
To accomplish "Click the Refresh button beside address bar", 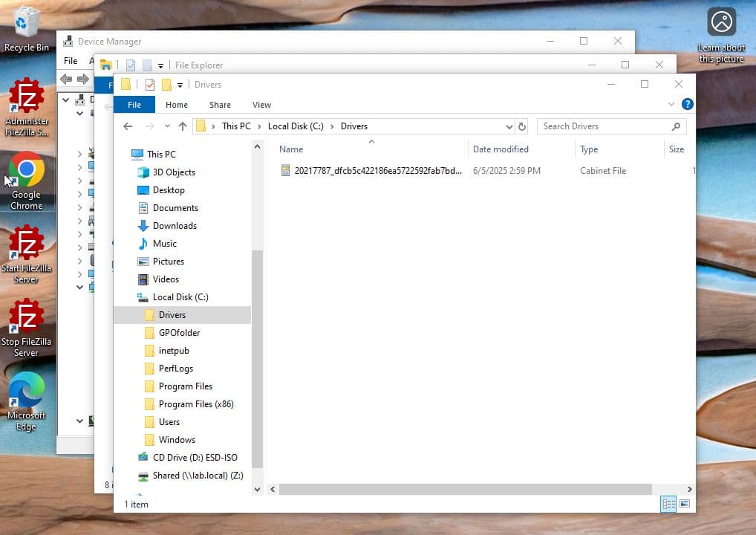I will point(522,126).
